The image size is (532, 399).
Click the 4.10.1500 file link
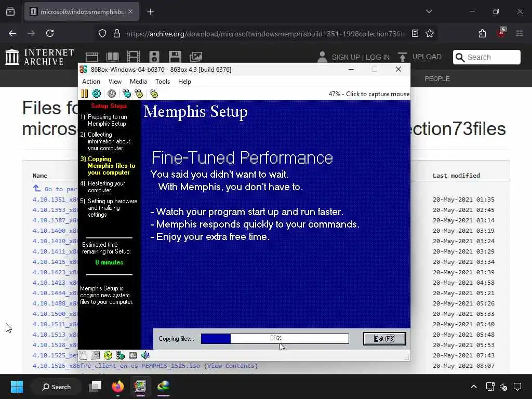point(55,314)
